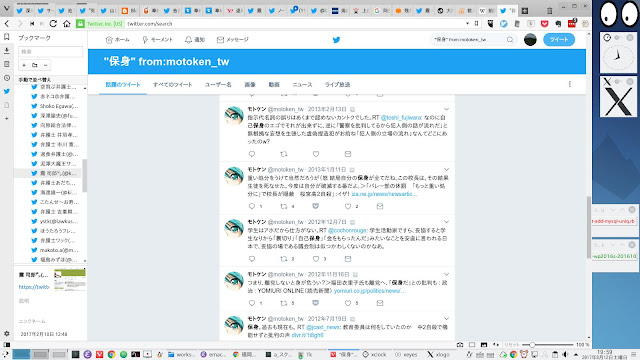The width and height of the screenshot is (640, 360).
Task: Go to the browser home page icon
Action: (x=67, y=24)
